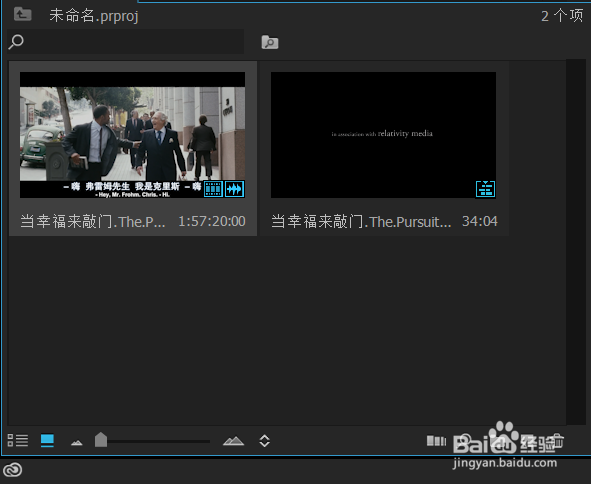Click the project panel vertical scrollbar

[x=576, y=242]
